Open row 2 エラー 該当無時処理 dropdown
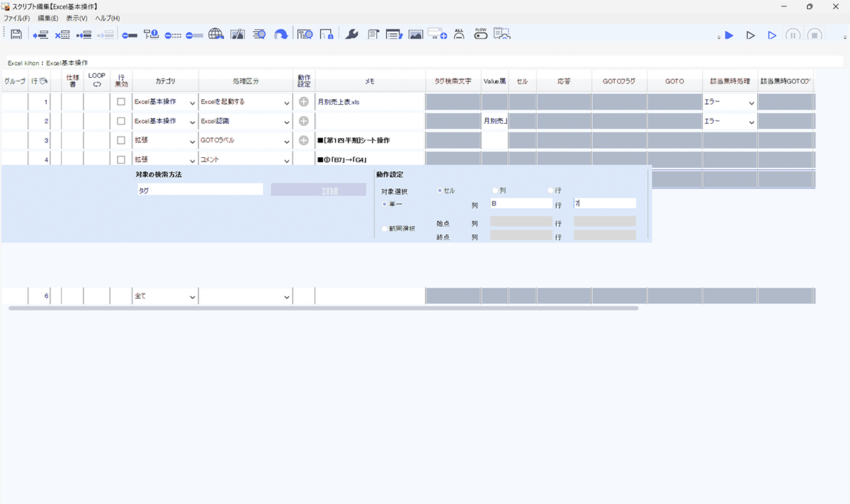 pyautogui.click(x=730, y=121)
